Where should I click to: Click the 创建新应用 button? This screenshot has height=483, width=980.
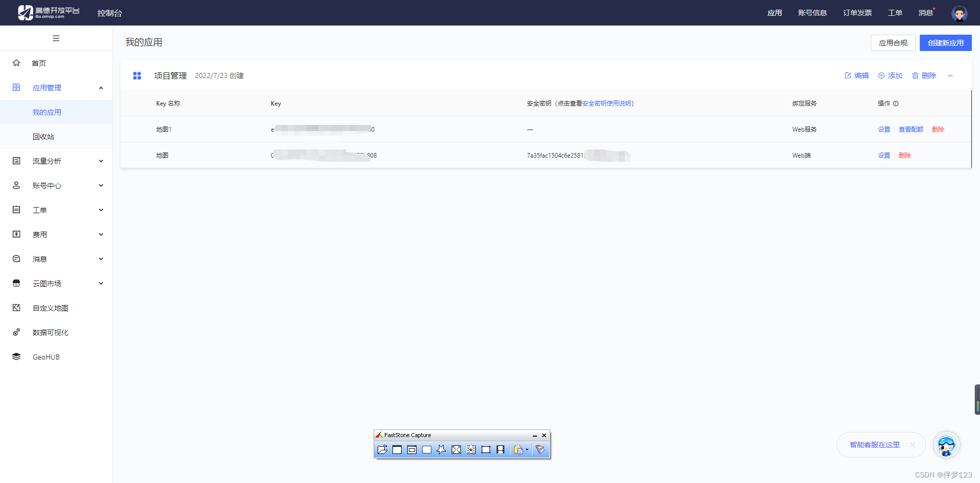point(946,43)
